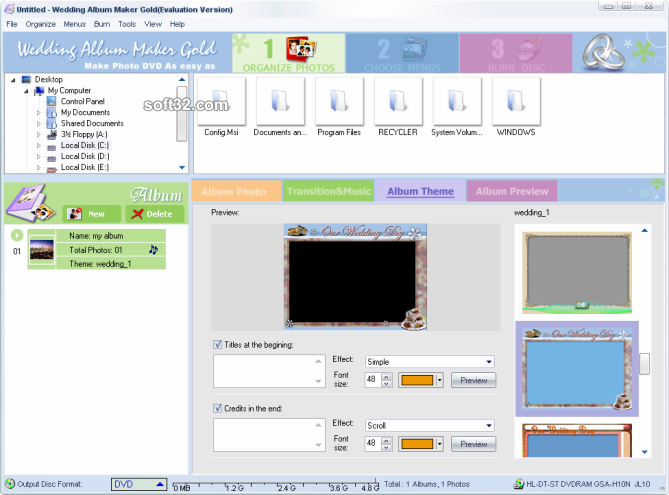Viewport: 669px width, 495px height.
Task: Open credits font color dropdown arrow
Action: tap(439, 444)
